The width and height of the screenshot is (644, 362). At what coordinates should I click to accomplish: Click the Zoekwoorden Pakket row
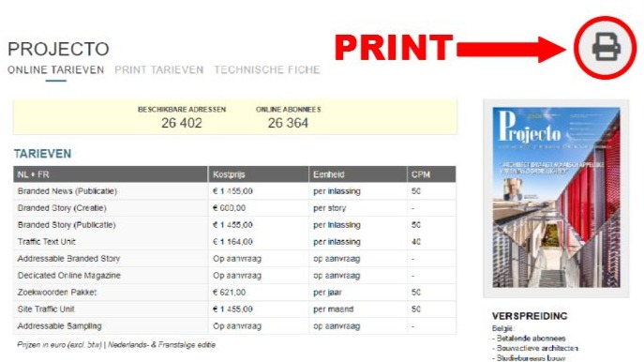(x=234, y=293)
